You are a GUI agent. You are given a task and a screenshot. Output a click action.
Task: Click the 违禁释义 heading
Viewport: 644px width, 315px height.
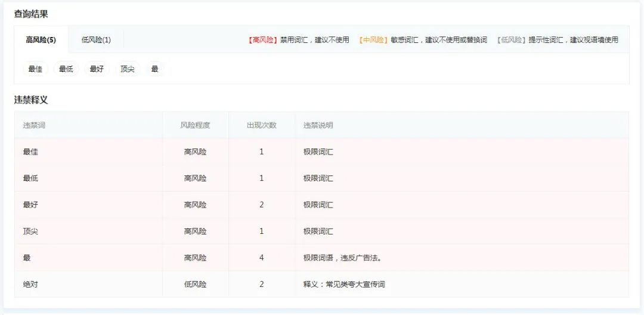click(31, 100)
